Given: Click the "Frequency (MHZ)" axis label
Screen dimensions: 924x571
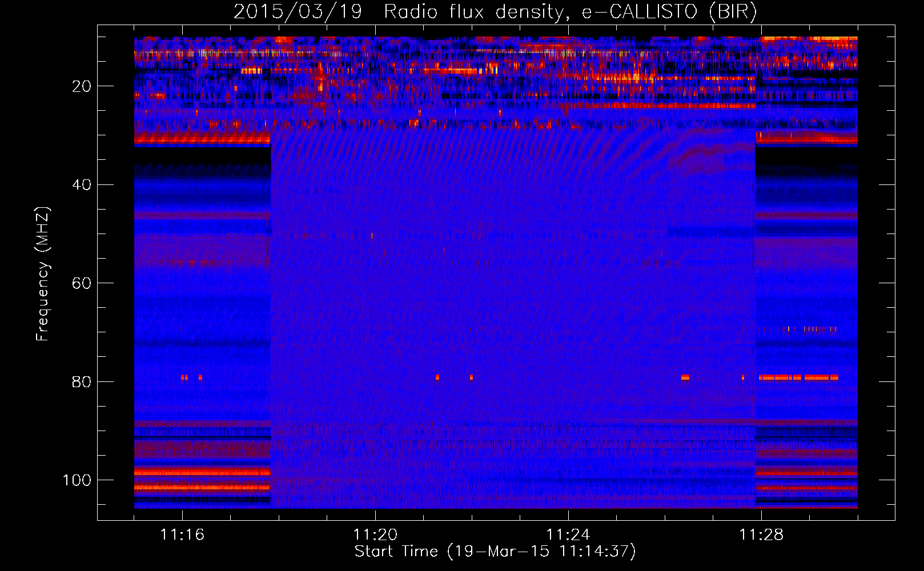Looking at the screenshot, I should [x=43, y=274].
